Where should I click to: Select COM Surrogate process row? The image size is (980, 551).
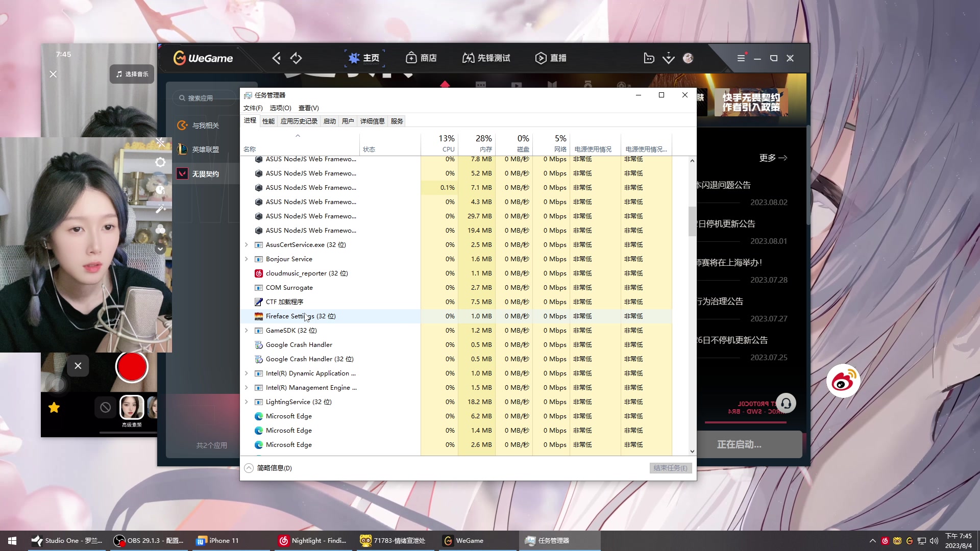click(456, 288)
